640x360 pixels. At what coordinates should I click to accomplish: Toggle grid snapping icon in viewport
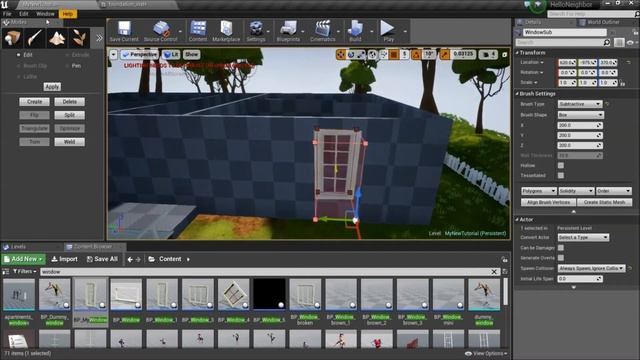coord(394,54)
